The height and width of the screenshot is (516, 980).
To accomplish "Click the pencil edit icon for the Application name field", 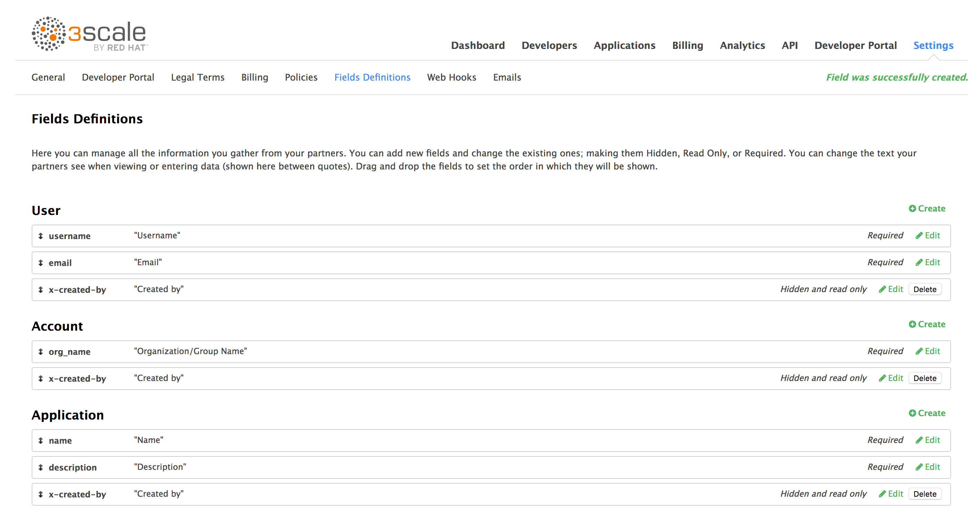I will 919,440.
